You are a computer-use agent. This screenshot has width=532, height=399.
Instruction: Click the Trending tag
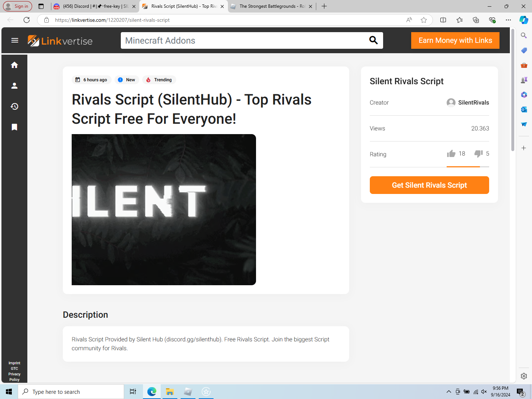(x=159, y=80)
